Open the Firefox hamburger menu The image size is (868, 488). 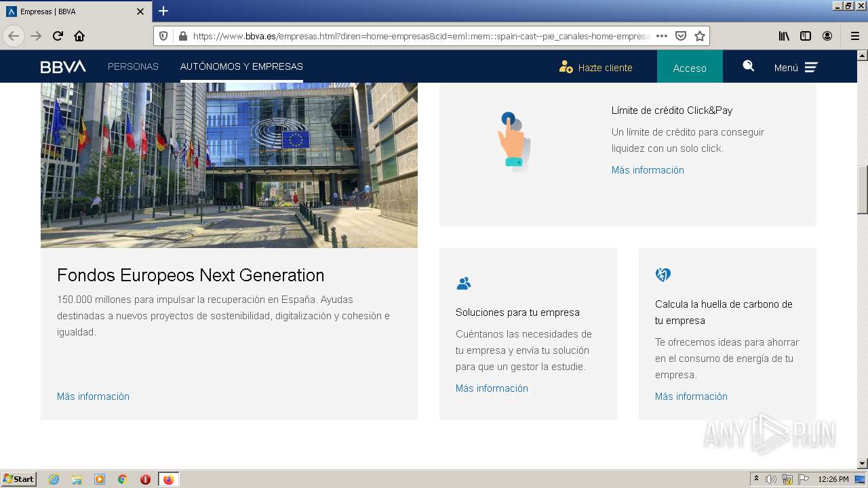tap(854, 36)
